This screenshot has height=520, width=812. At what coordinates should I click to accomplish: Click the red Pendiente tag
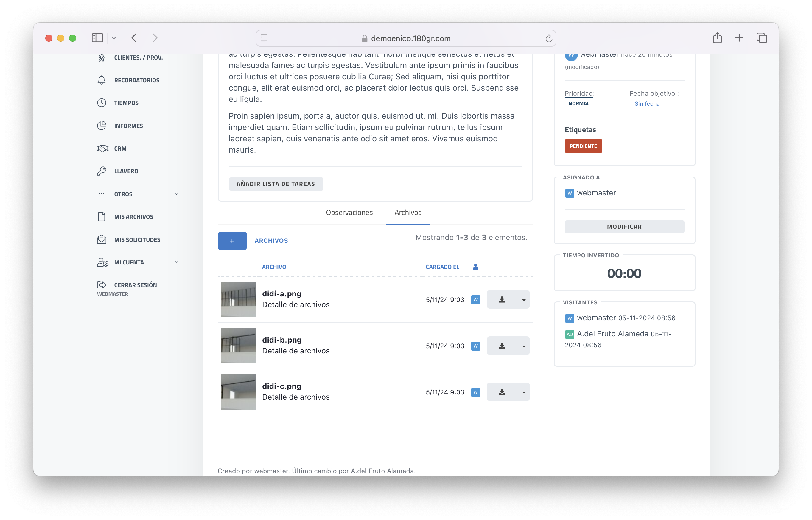click(x=583, y=146)
